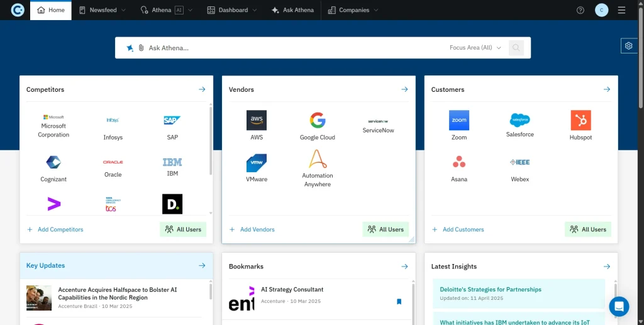
Task: Select the TCS logo
Action: (113, 204)
